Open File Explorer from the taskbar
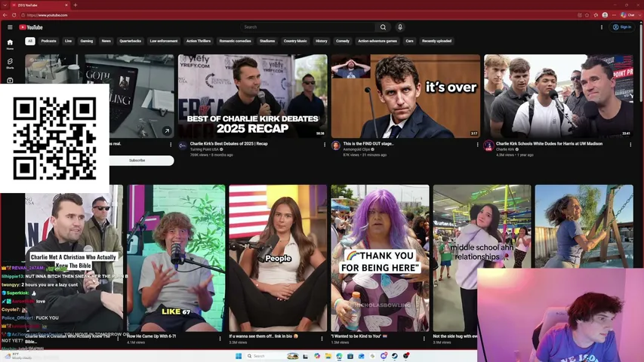Viewport: 644px width, 362px height. [x=328, y=356]
